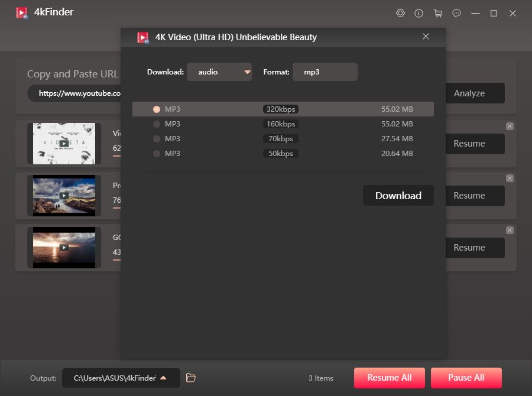Click the Download button in dialog
The width and height of the screenshot is (532, 396).
(398, 196)
